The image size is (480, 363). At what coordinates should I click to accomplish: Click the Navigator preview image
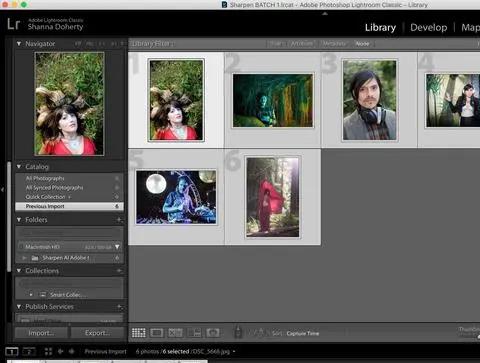[69, 104]
